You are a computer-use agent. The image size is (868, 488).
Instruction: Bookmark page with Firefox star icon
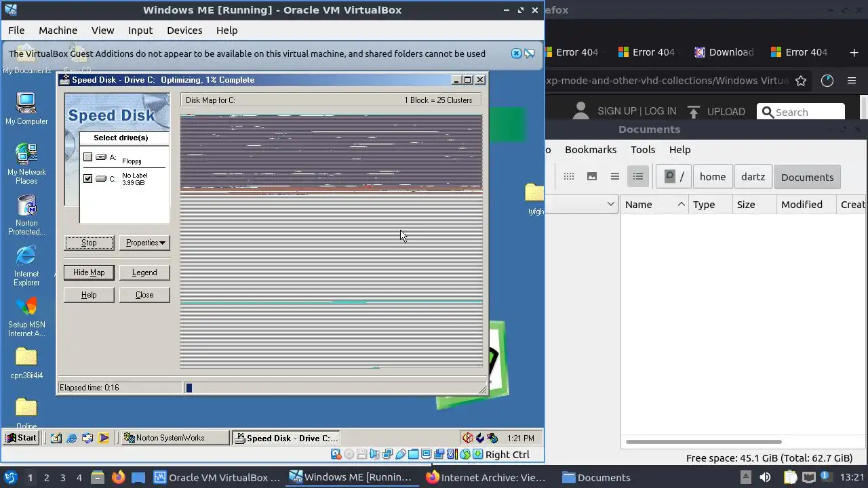(x=801, y=81)
